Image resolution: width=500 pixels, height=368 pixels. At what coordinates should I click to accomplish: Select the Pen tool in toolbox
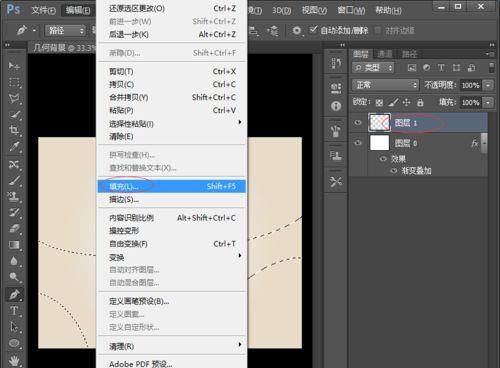coord(14,294)
